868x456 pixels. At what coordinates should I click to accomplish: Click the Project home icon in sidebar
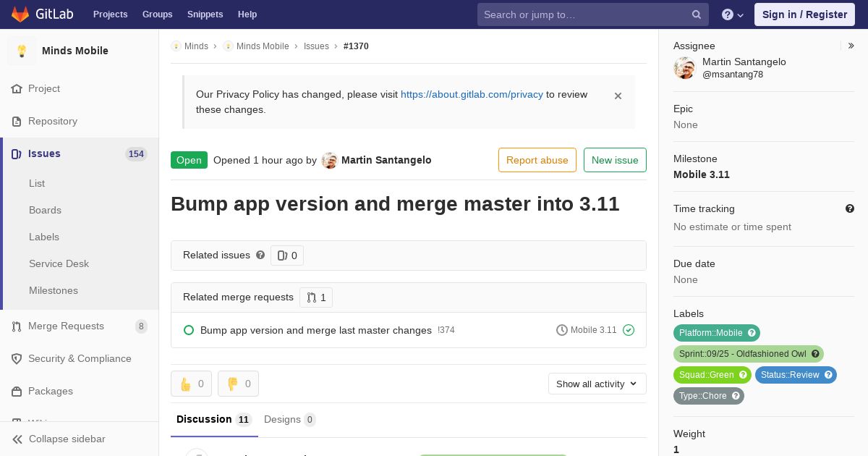(17, 88)
